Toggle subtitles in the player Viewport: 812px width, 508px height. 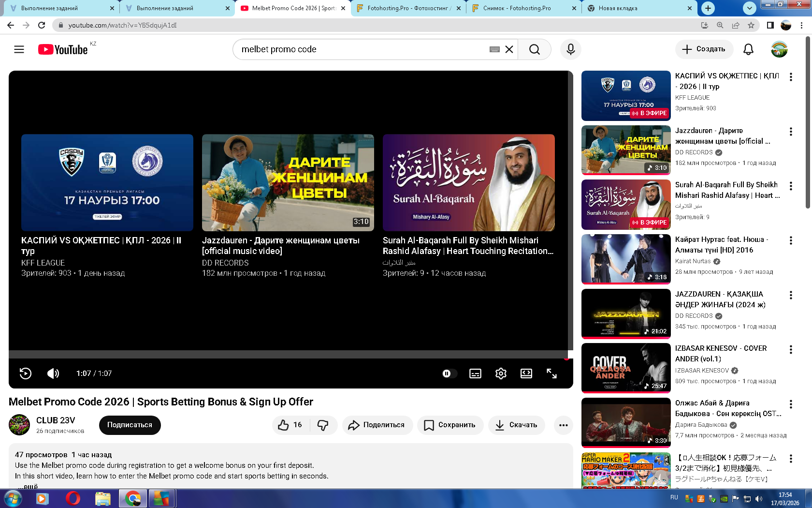click(475, 374)
